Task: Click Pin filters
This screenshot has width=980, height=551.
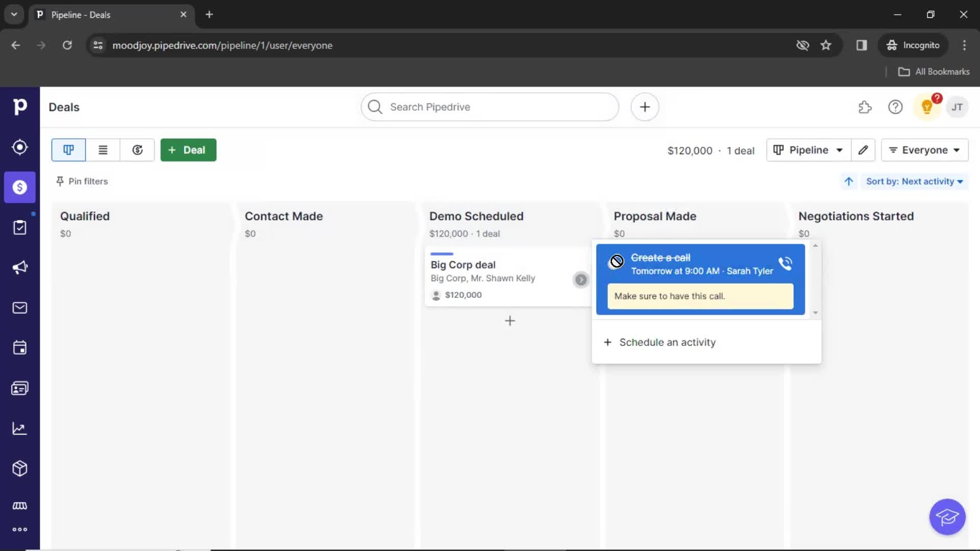Action: [82, 181]
